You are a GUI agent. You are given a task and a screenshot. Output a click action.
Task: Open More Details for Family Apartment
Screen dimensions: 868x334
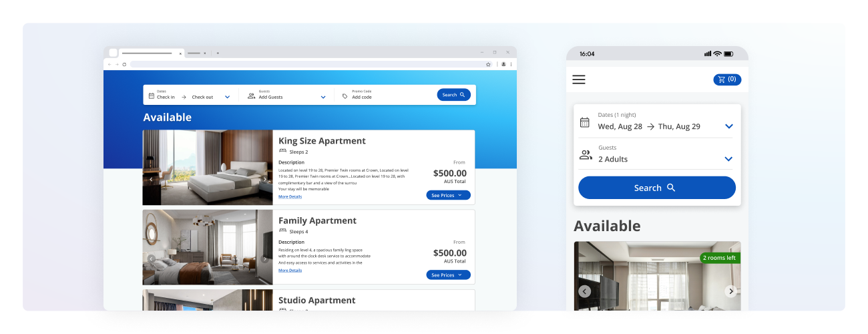click(x=290, y=270)
